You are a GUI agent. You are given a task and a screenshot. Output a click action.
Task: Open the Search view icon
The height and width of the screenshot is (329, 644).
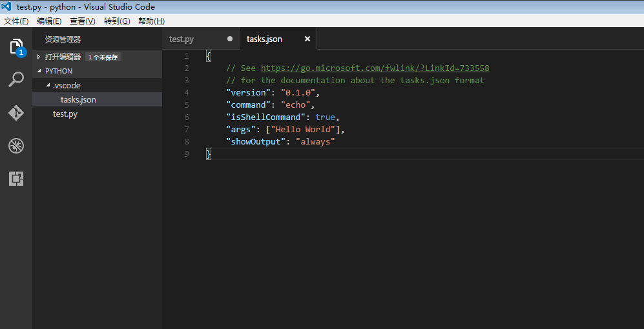coord(16,79)
